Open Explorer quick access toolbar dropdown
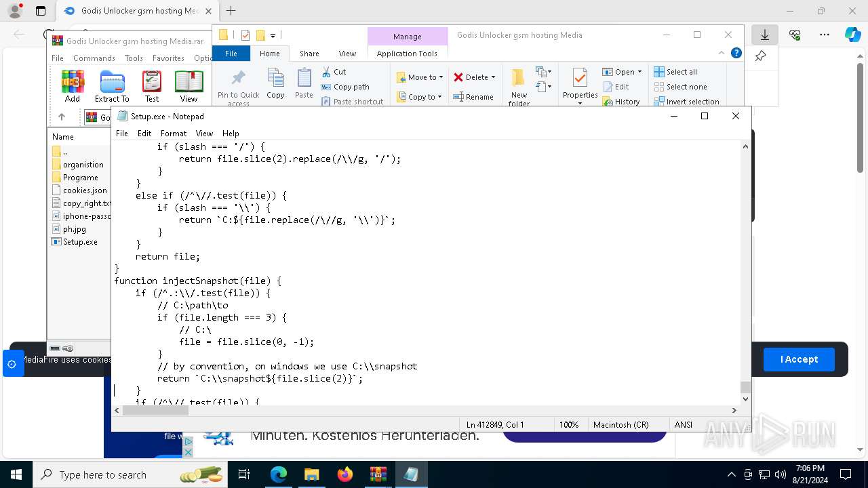Image resolution: width=868 pixels, height=488 pixels. point(273,35)
